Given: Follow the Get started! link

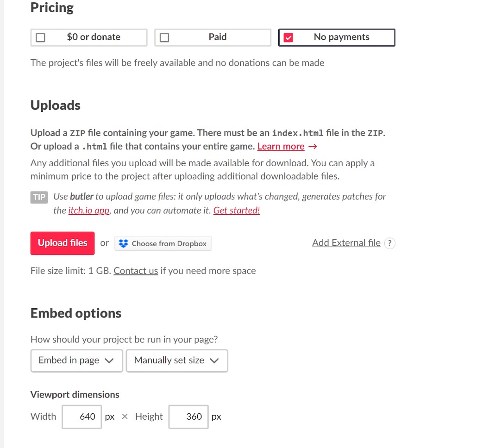Looking at the screenshot, I should [x=237, y=211].
